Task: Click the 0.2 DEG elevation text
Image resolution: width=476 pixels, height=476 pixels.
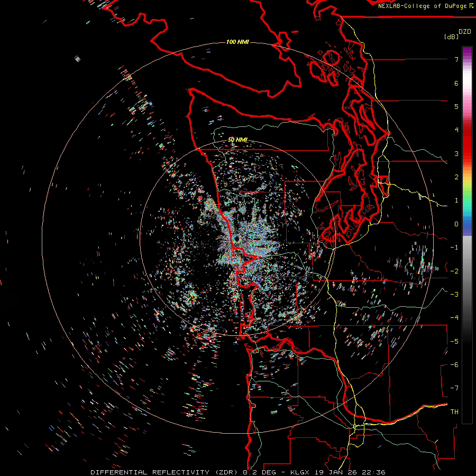Action: pyautogui.click(x=259, y=472)
